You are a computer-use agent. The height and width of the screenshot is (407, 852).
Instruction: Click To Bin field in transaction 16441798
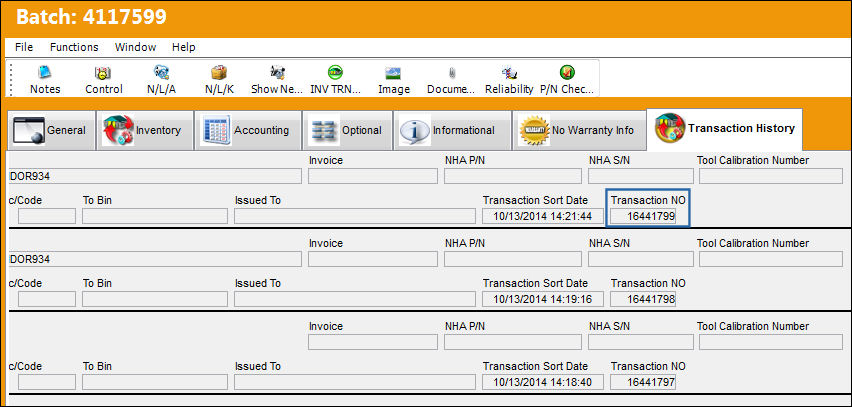[155, 299]
